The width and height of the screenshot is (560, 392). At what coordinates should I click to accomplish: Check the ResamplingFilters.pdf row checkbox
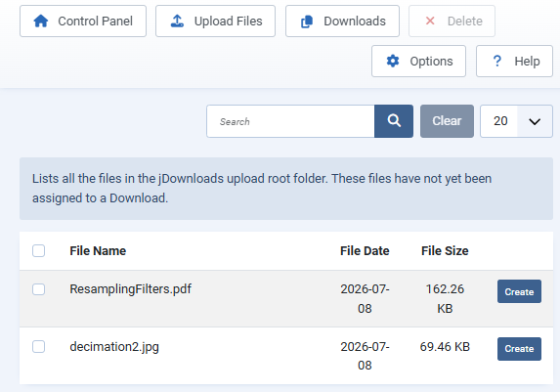pos(38,289)
